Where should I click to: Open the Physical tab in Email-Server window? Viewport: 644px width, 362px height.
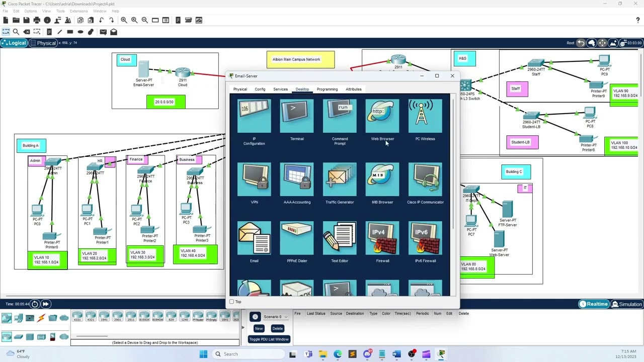pos(240,89)
